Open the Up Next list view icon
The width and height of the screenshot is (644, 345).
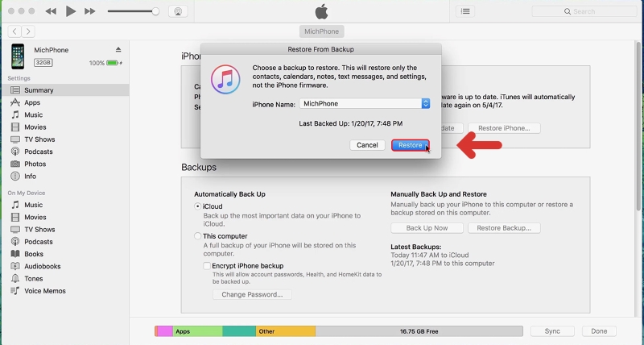pyautogui.click(x=465, y=11)
